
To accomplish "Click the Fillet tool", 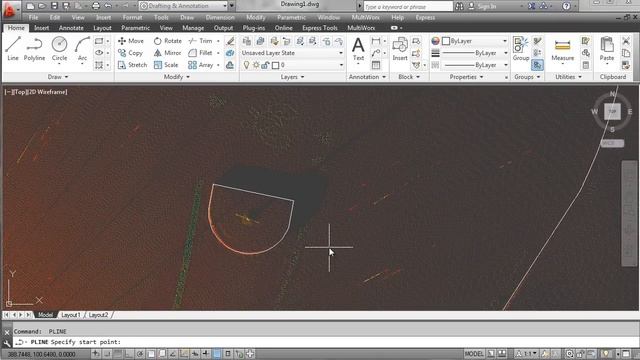I will tap(200, 53).
